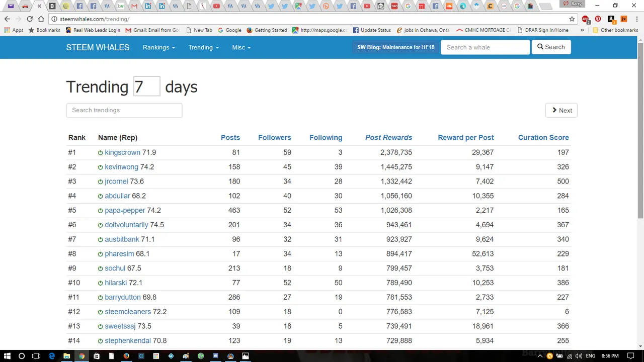This screenshot has height=362, width=644.
Task: Open File Explorer from the taskbar
Action: (66, 356)
